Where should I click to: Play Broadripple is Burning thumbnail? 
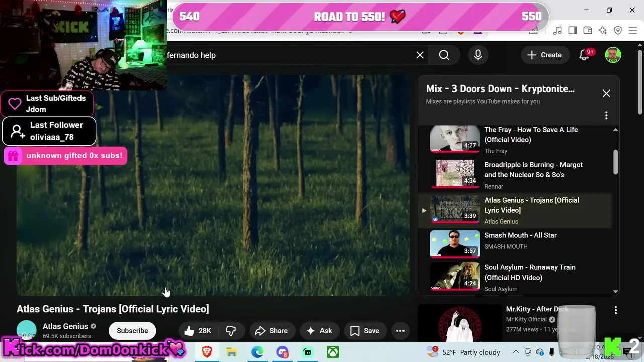click(x=455, y=173)
